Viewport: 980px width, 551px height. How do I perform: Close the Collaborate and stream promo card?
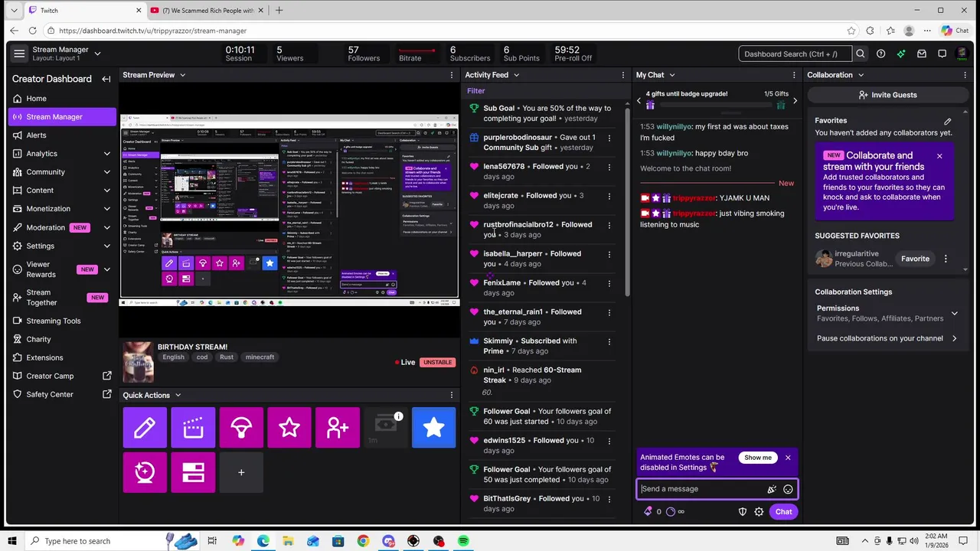click(x=939, y=156)
